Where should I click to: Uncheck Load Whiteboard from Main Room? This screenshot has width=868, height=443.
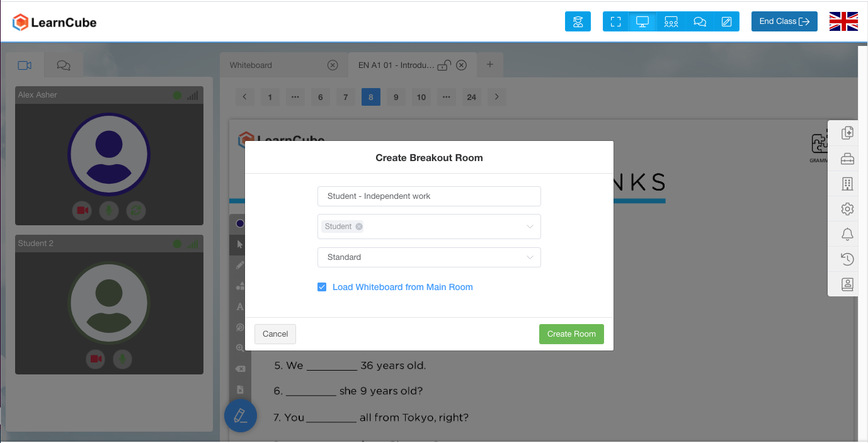322,286
